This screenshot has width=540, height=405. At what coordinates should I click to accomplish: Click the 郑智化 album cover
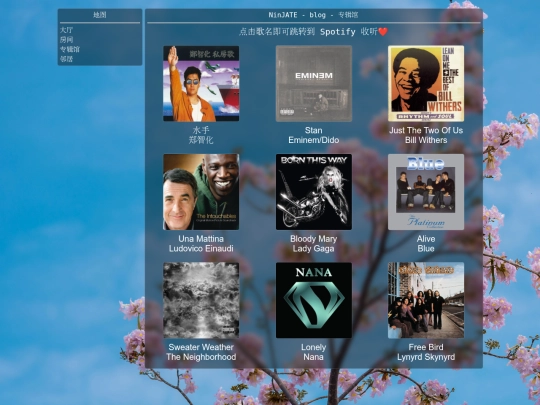tap(201, 83)
